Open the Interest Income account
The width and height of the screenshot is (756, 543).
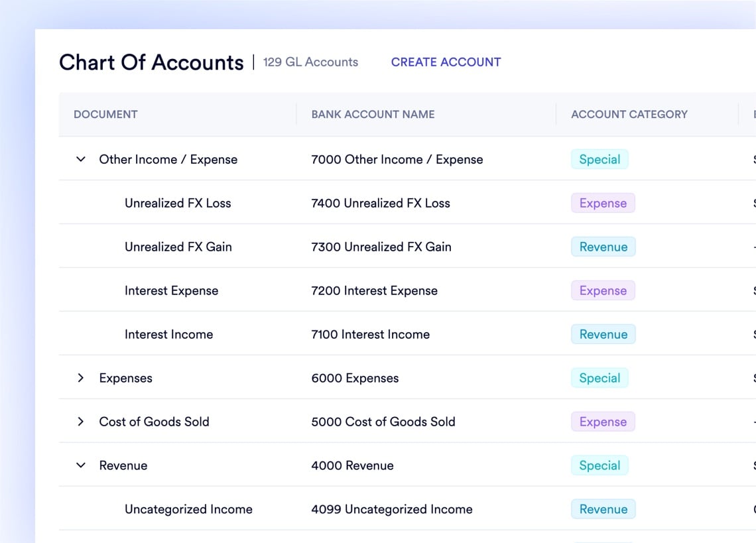point(168,334)
